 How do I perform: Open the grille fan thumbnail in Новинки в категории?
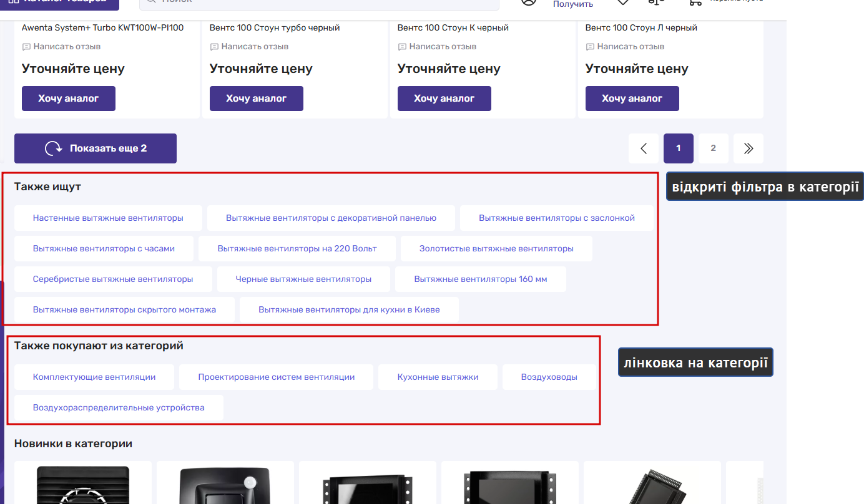click(x=83, y=483)
